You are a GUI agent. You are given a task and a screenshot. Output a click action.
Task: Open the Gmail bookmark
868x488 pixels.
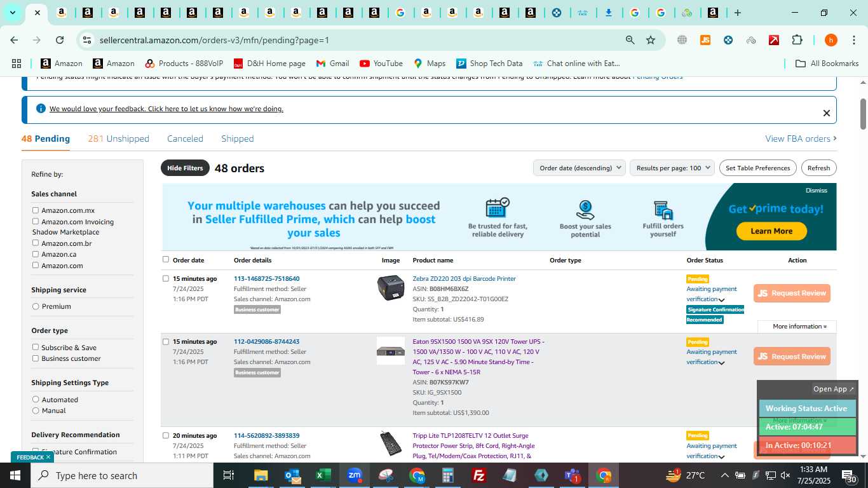(332, 64)
